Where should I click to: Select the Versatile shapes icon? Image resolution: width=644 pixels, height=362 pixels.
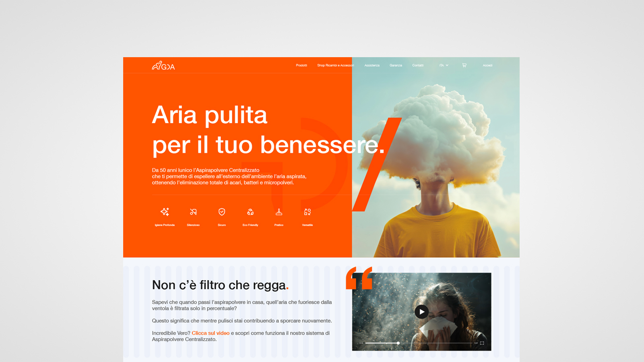308,212
